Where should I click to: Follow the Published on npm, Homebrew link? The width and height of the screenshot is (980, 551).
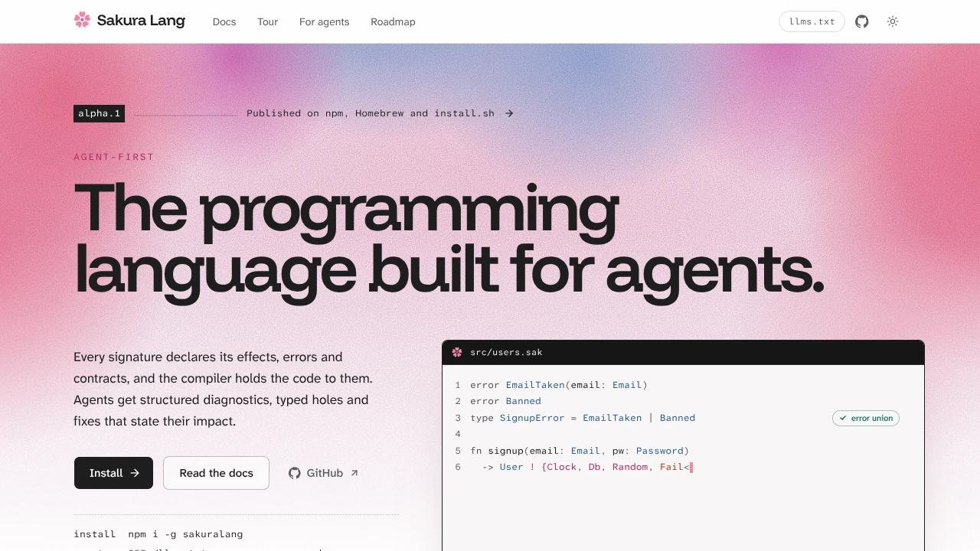380,113
